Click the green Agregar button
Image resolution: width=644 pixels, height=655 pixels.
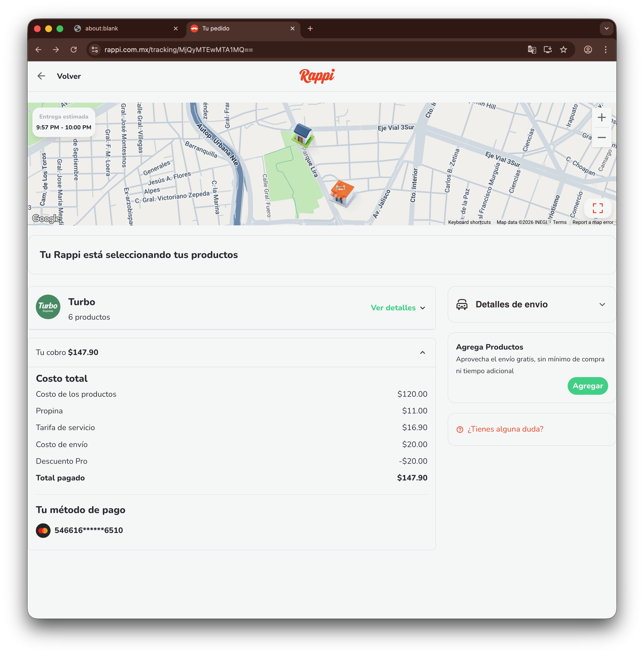tap(587, 386)
